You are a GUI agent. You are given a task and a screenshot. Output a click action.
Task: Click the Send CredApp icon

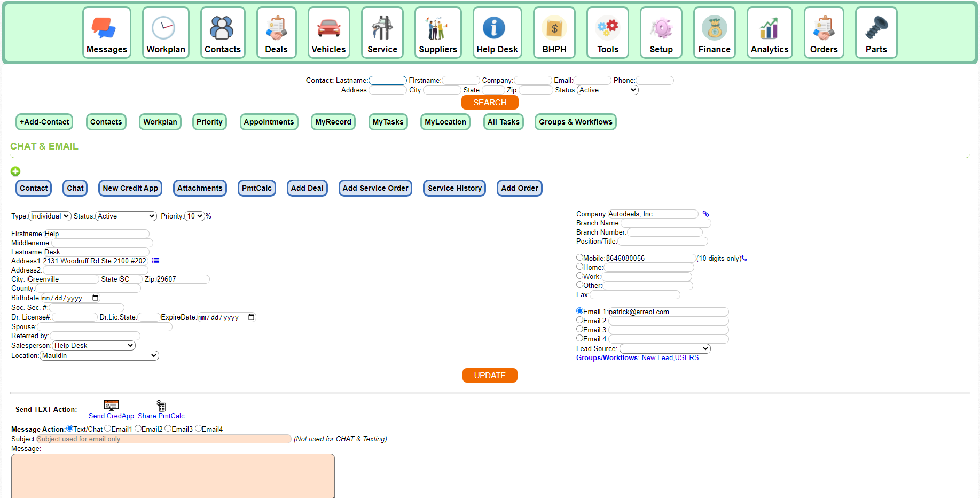point(111,405)
